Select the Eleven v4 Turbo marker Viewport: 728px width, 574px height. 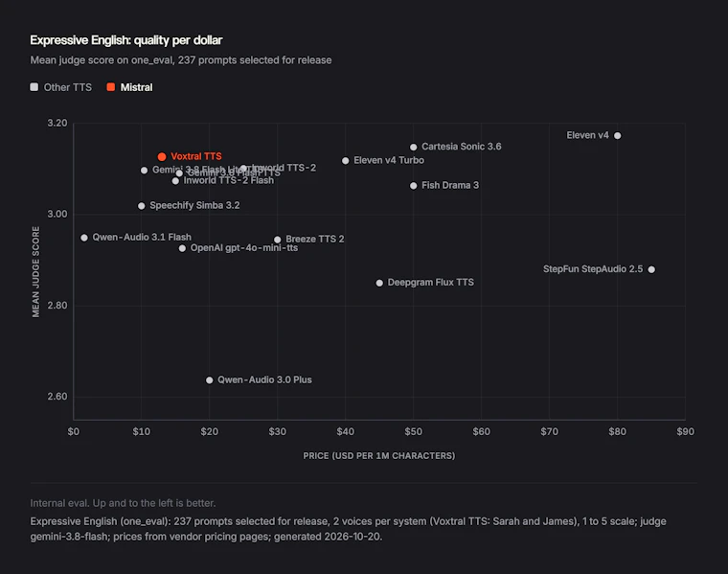tap(346, 161)
